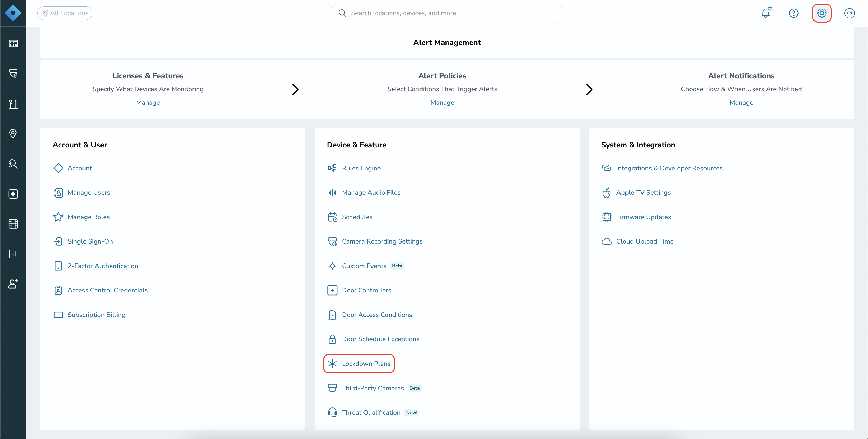
Task: Open the video wall icon in the sidebar
Action: (13, 194)
